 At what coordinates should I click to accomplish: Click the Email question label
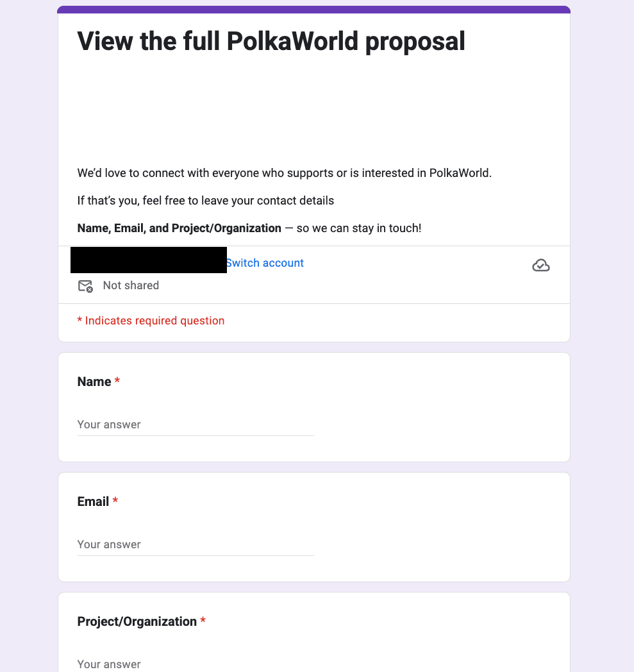click(93, 501)
